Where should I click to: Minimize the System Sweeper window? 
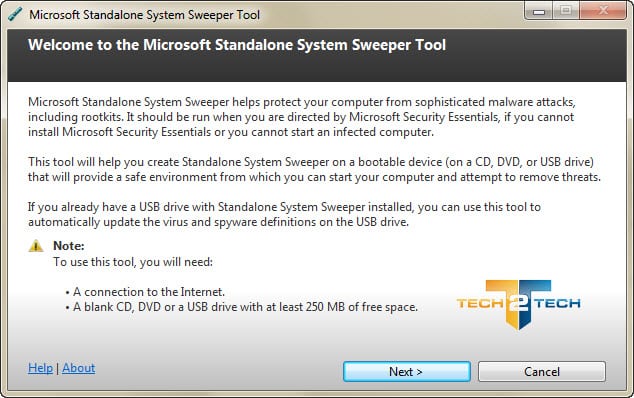(539, 11)
